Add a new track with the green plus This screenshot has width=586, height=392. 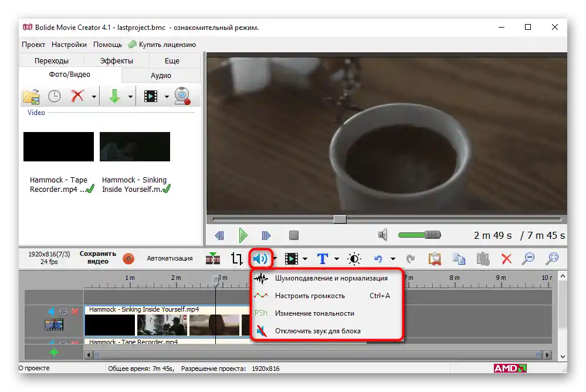coord(54,352)
